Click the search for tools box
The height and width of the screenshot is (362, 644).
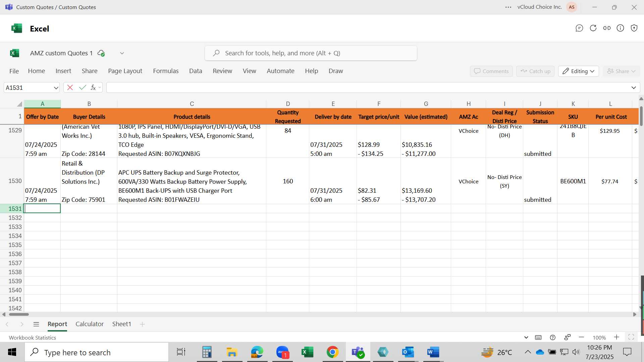point(311,53)
